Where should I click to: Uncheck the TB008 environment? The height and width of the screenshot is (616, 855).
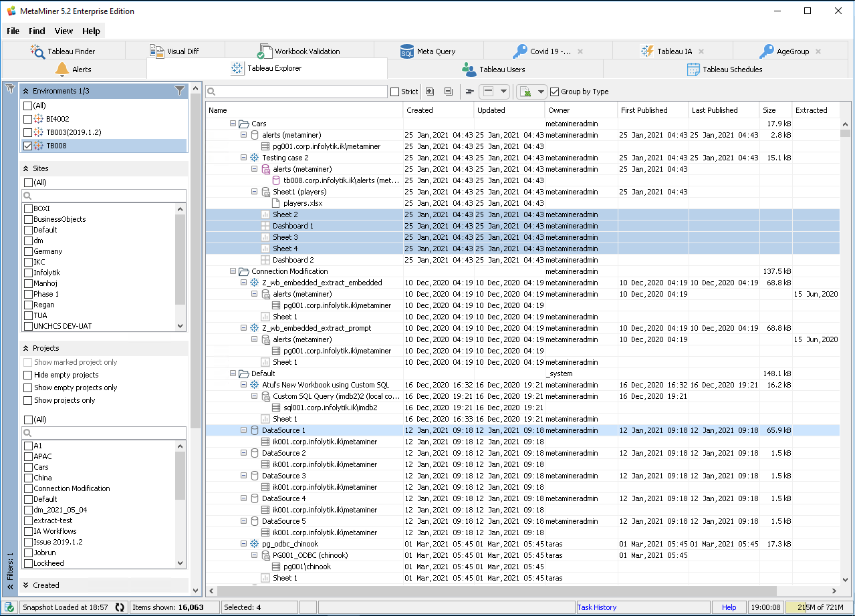(x=27, y=146)
